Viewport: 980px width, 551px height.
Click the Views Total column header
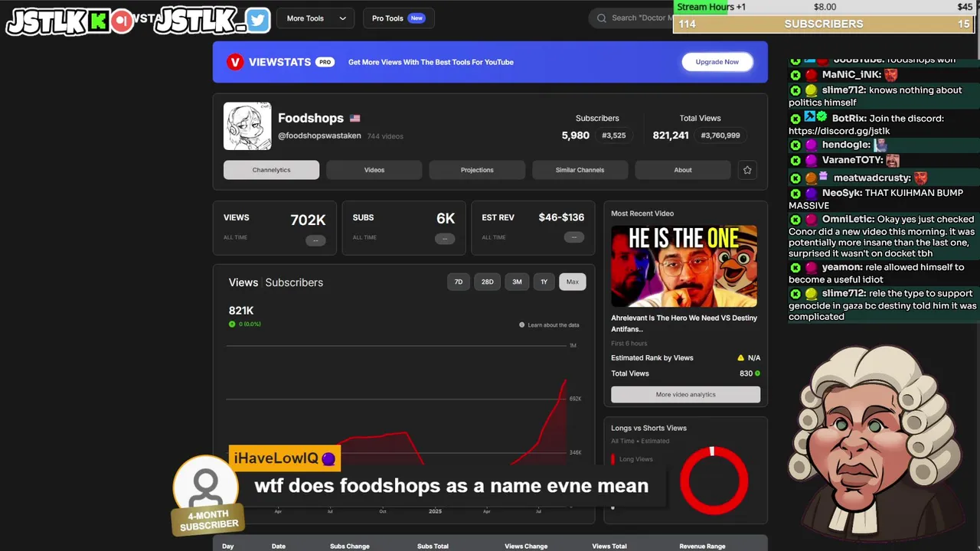609,546
